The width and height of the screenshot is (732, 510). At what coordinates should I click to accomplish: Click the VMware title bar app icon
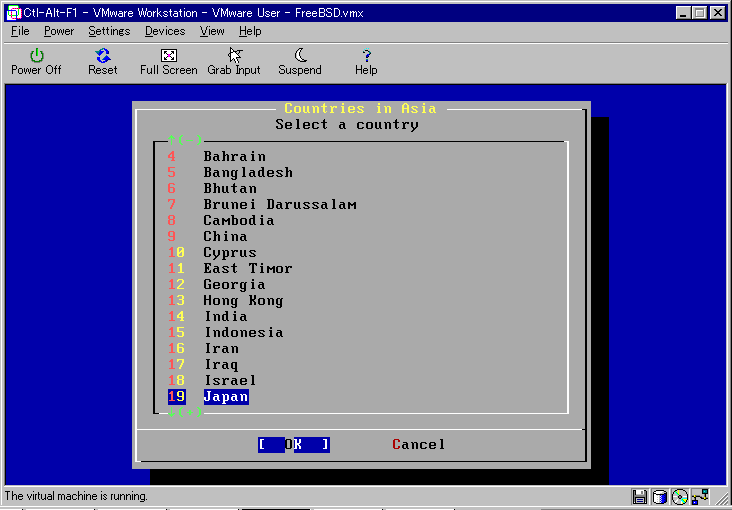coord(13,13)
